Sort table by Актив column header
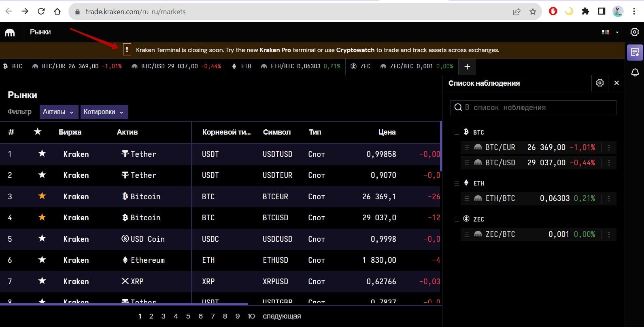This screenshot has width=644, height=327. [128, 132]
